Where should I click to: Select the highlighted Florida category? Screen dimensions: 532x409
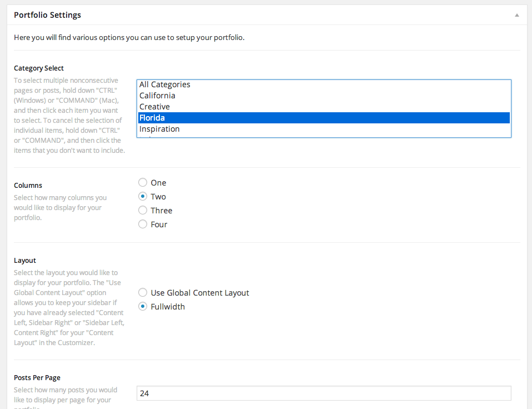point(324,118)
